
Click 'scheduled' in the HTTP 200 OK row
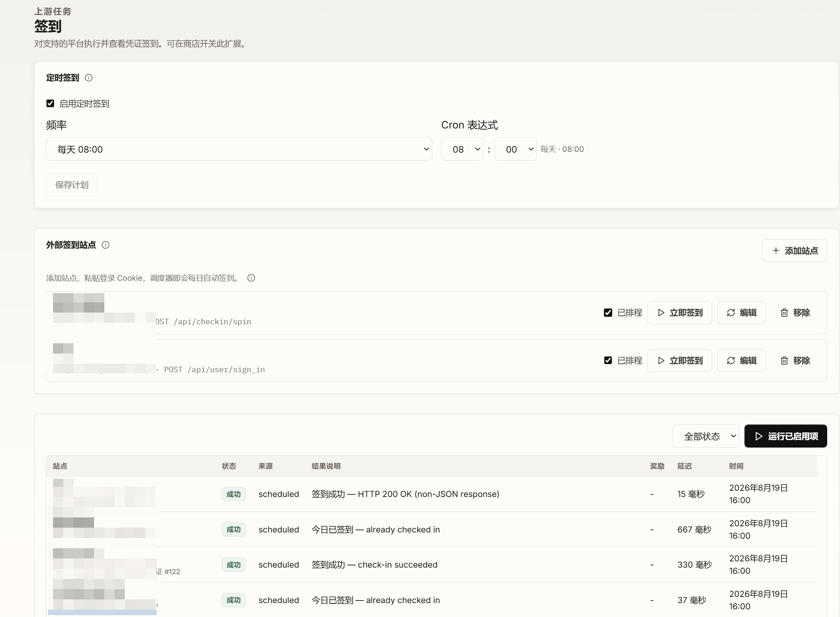pos(279,494)
